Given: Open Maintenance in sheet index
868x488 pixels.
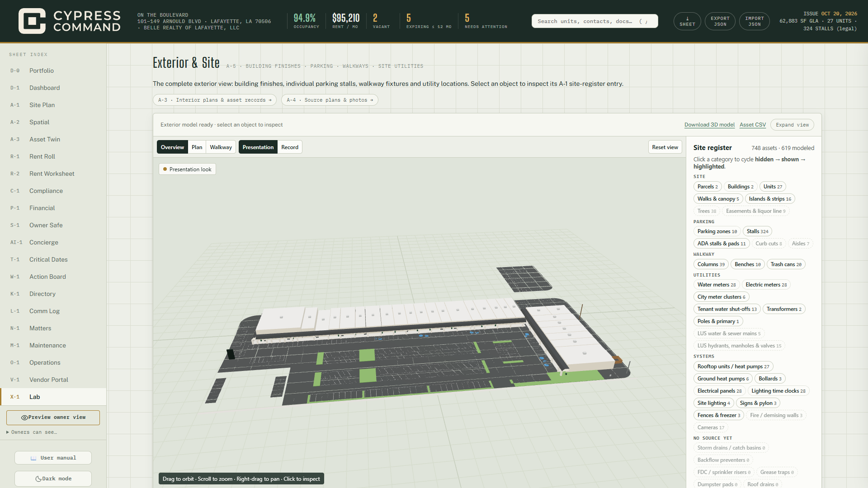Looking at the screenshot, I should (53, 345).
